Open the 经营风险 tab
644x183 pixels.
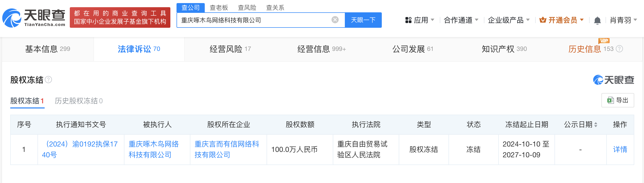(230, 49)
